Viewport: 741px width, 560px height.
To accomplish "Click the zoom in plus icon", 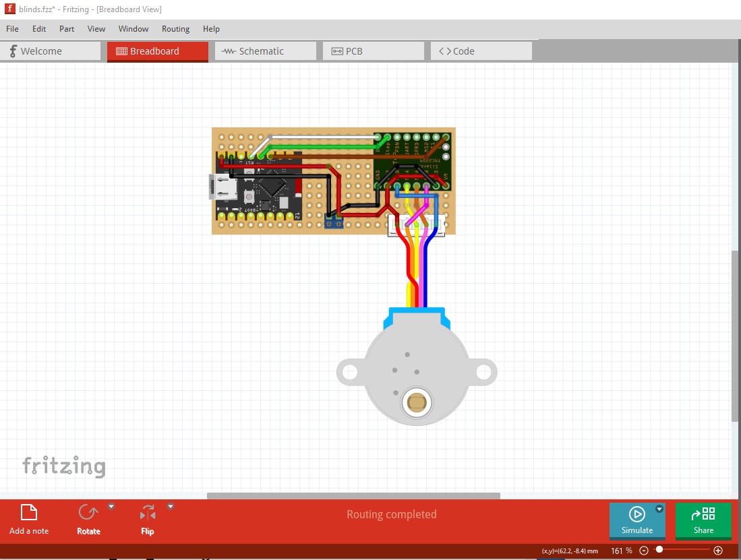I will click(x=718, y=551).
